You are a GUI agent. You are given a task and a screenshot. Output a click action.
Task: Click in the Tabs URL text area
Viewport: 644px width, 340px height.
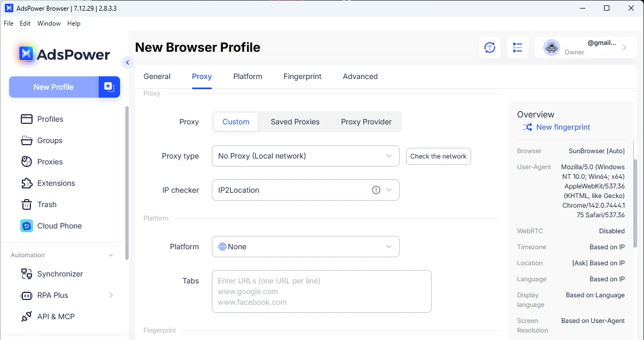click(x=321, y=291)
